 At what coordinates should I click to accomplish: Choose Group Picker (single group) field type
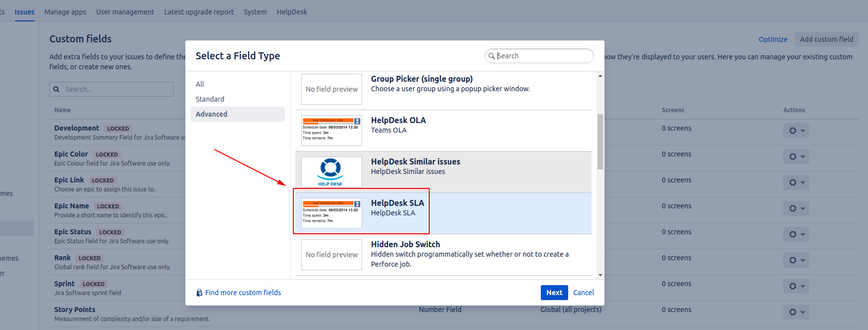pos(443,90)
